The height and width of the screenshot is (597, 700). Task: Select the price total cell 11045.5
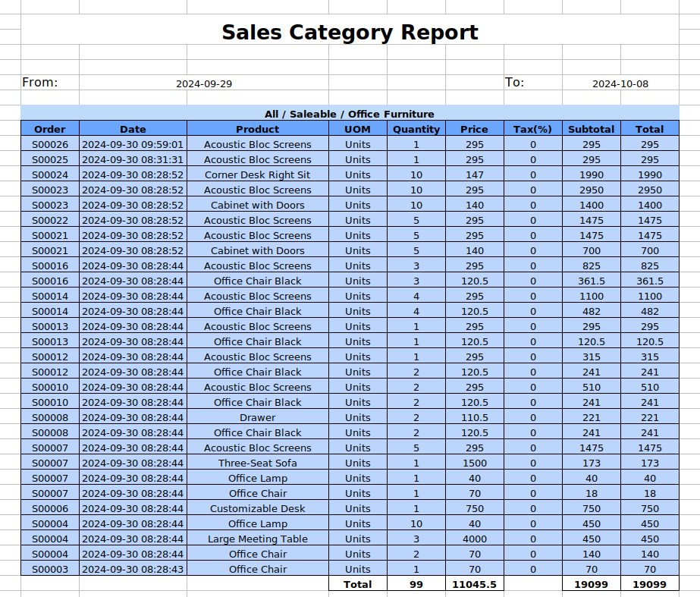[474, 584]
